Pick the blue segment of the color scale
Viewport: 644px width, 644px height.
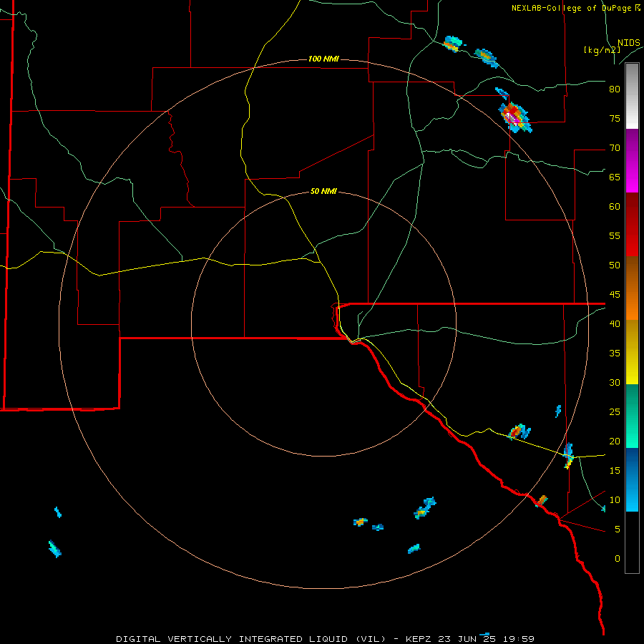click(x=632, y=479)
